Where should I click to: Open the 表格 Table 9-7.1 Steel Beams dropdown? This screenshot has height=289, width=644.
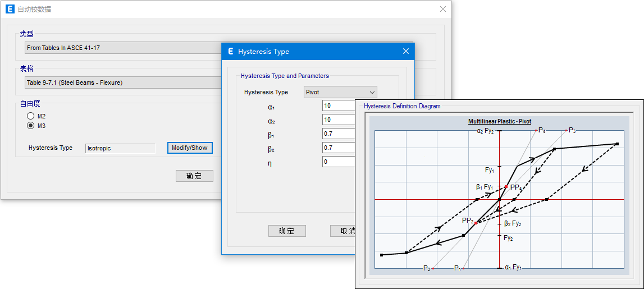tap(123, 82)
